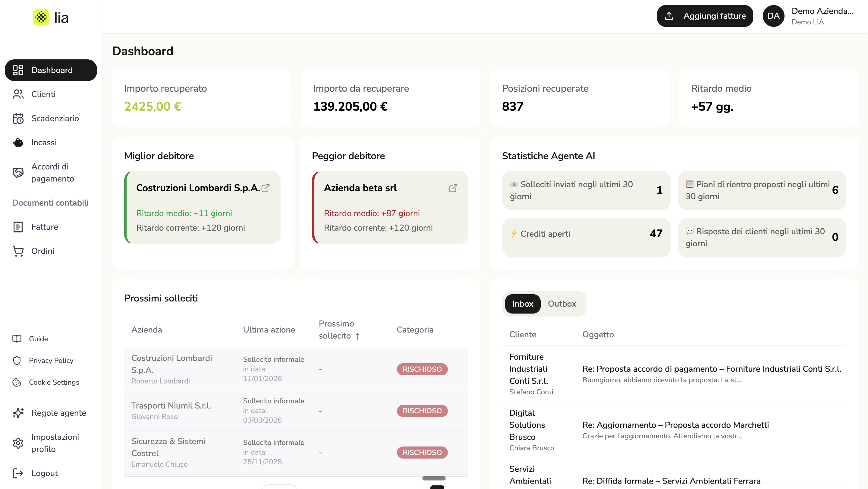Click the RISCHIOSO badge for Trasporti Niumil
Viewport: 868px width, 489px height.
(422, 411)
